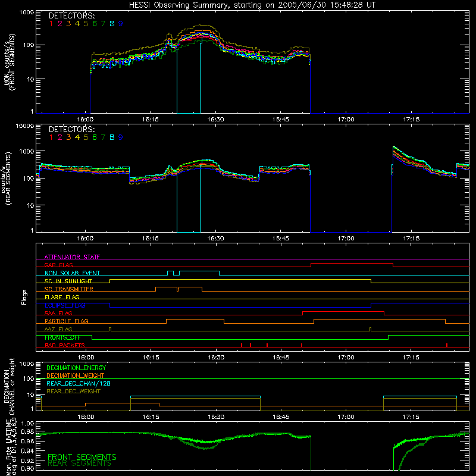The height and width of the screenshot is (476, 476).
Task: Click the SC_TRANSMITTER flag label
Action: (x=69, y=289)
